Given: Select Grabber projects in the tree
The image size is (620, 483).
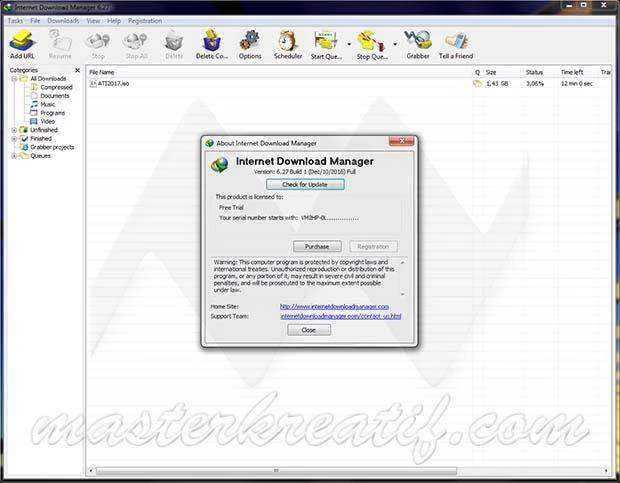Looking at the screenshot, I should click(x=52, y=147).
